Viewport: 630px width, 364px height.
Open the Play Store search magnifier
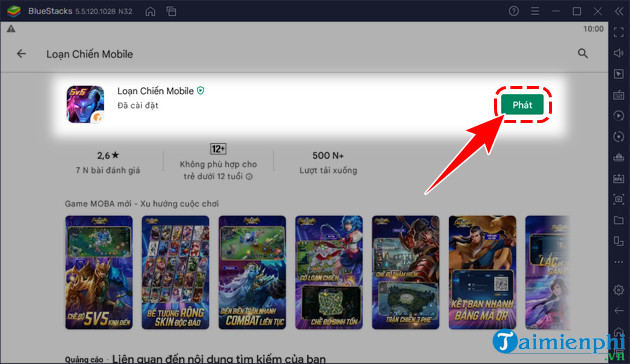(583, 53)
